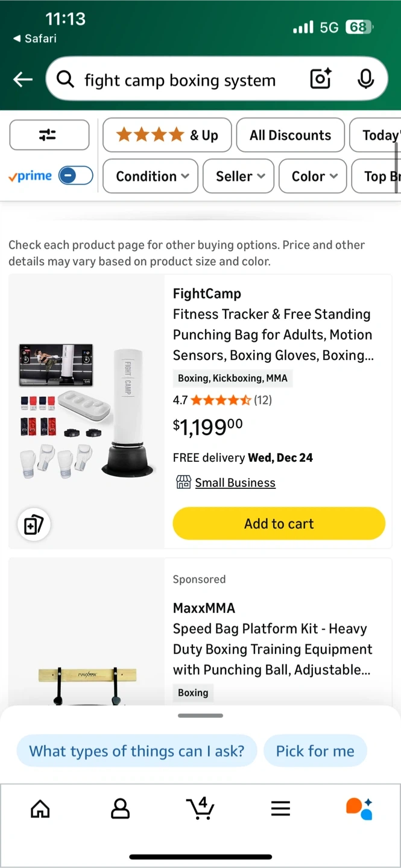The image size is (401, 868).
Task: Open the account profile icon
Action: 120,808
